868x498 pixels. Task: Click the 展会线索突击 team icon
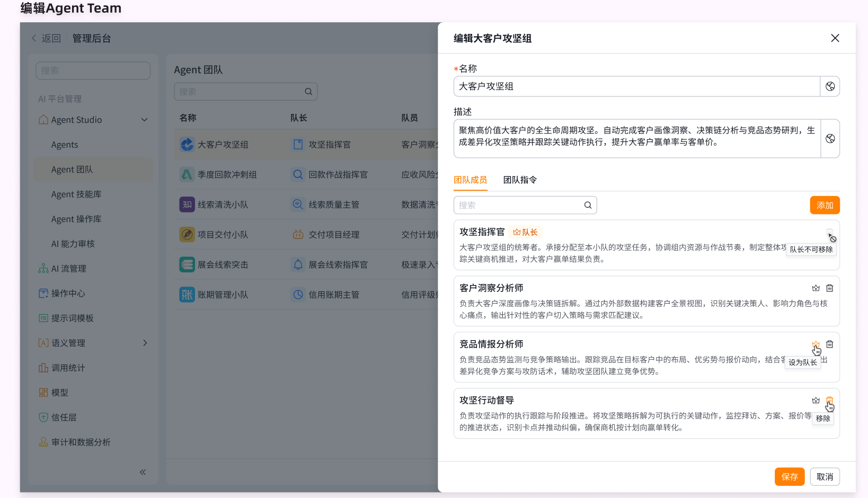[187, 264]
